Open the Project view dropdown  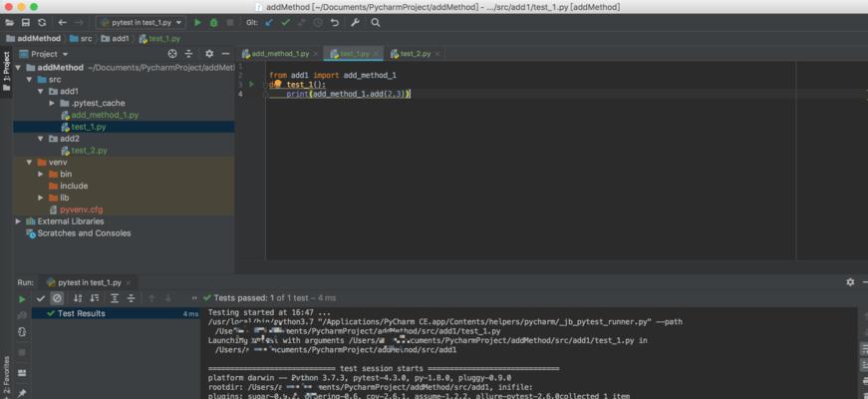(44, 54)
